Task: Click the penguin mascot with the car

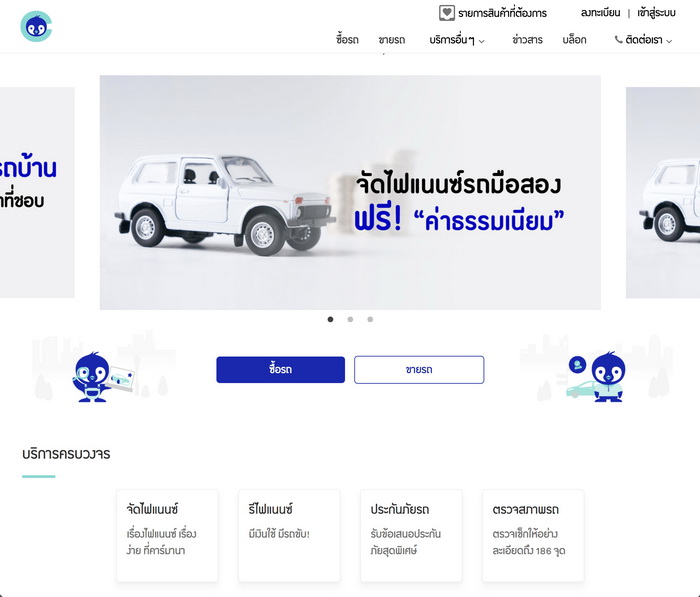Action: (597, 377)
